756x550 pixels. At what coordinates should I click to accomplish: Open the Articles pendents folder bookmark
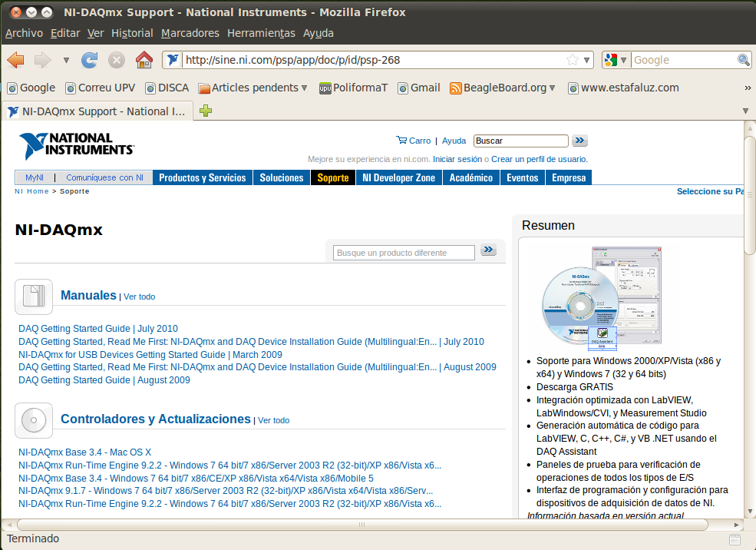(253, 88)
